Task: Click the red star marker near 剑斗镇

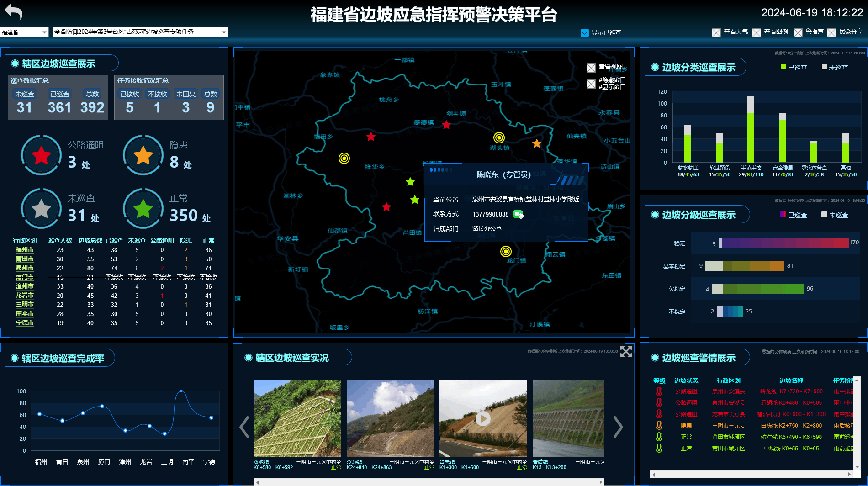Action: 446,125
